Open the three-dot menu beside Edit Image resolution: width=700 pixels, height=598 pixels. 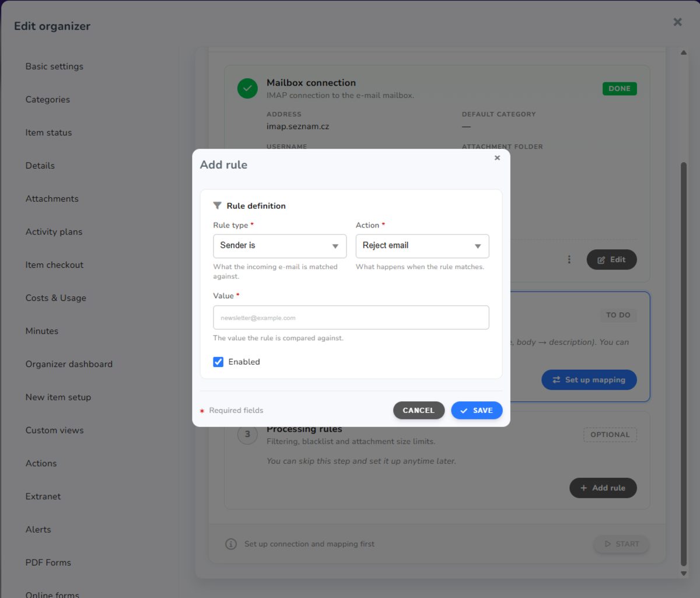569,260
